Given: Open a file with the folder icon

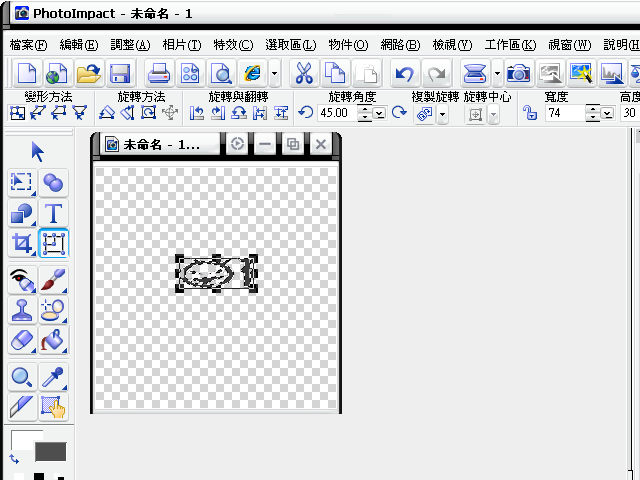Looking at the screenshot, I should 89,74.
